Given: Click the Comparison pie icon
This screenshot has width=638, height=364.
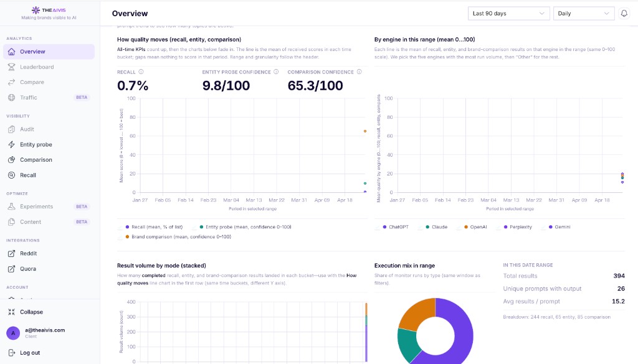Looking at the screenshot, I should [11, 160].
